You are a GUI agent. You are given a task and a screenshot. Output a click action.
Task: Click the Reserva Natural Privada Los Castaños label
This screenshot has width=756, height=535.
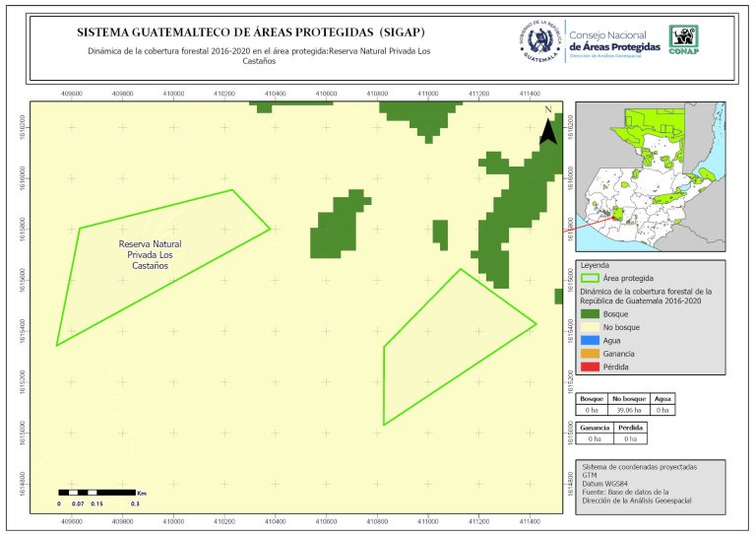tap(150, 254)
